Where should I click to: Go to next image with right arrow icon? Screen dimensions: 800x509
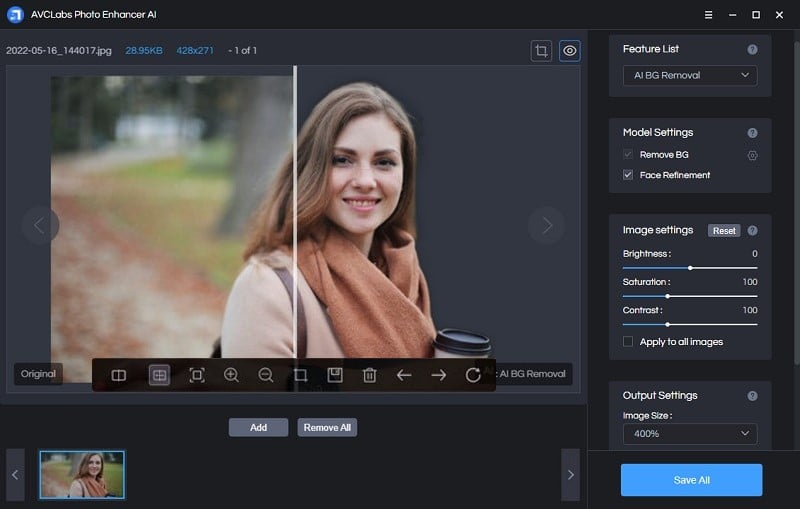pyautogui.click(x=439, y=375)
